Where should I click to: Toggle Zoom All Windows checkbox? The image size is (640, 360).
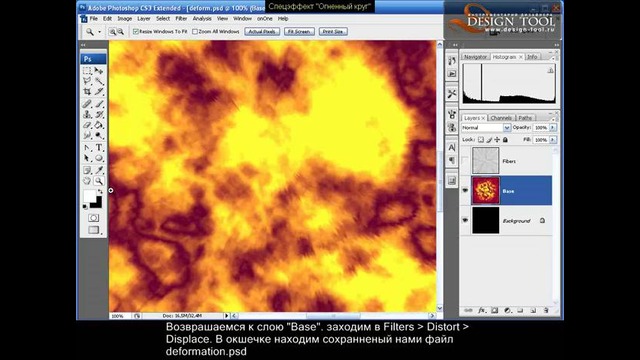coord(195,31)
